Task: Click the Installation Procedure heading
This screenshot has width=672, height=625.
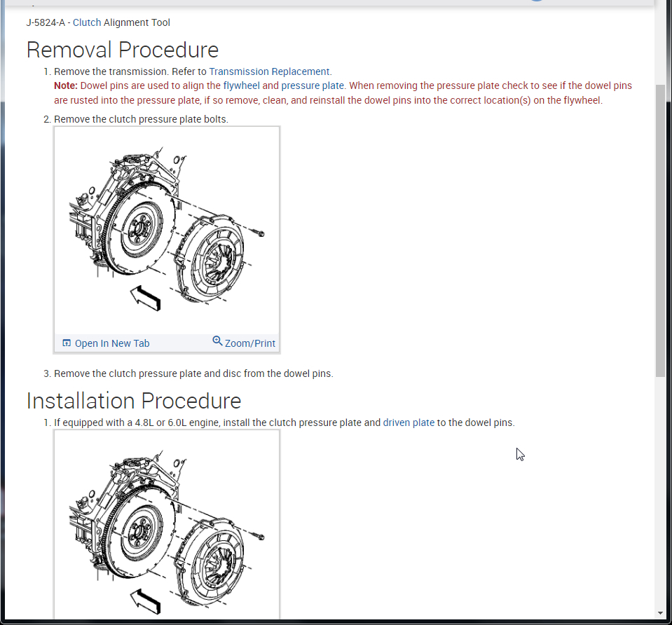Action: click(x=134, y=401)
